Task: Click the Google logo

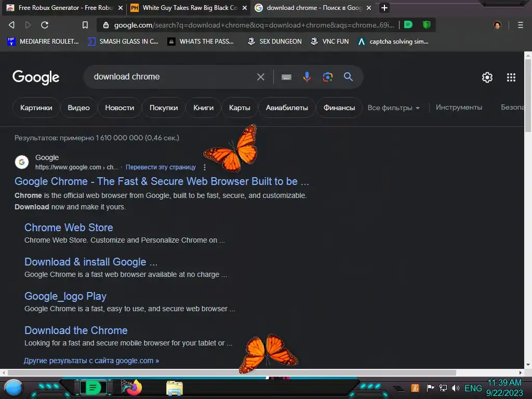Action: (x=36, y=77)
